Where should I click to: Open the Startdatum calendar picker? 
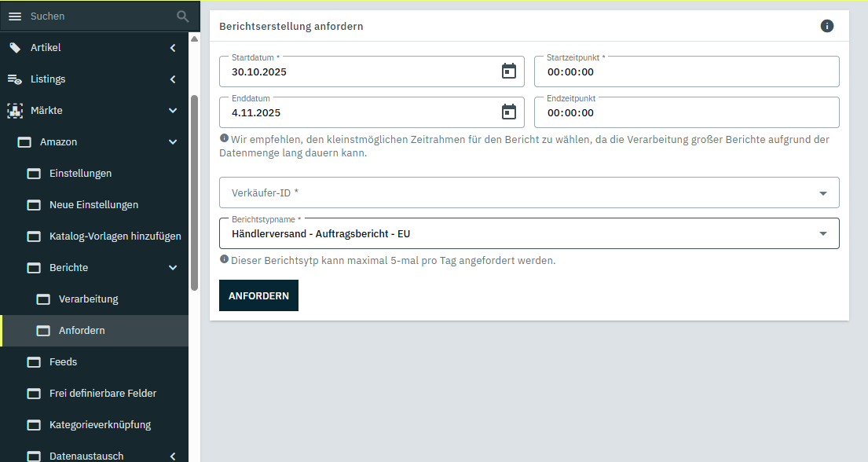[x=509, y=71]
